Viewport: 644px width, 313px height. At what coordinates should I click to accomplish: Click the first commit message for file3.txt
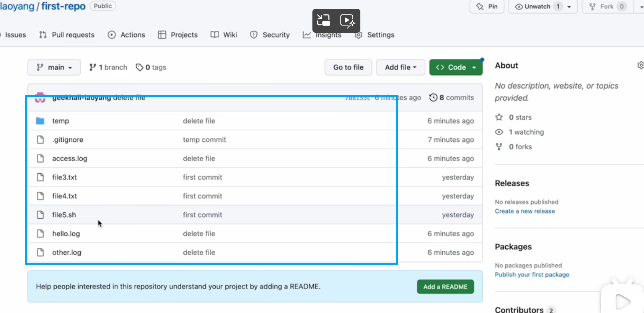point(203,177)
